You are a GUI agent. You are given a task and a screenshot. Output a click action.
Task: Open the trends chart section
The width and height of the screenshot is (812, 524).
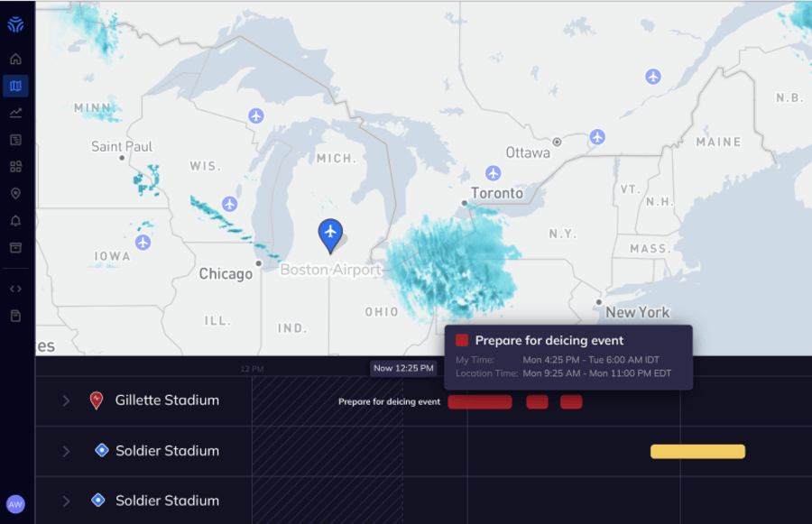point(15,113)
